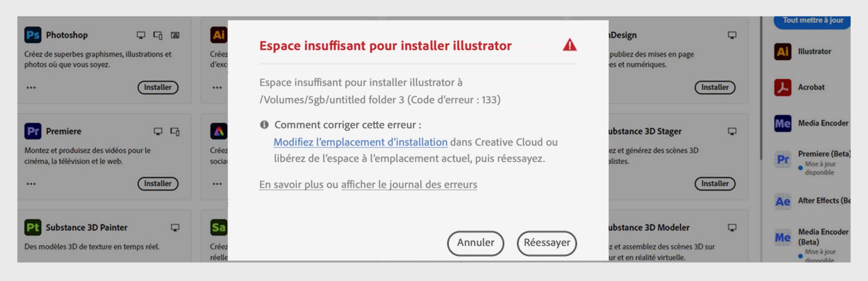868x281 pixels.
Task: Select the Photoshop app icon
Action: (x=33, y=34)
